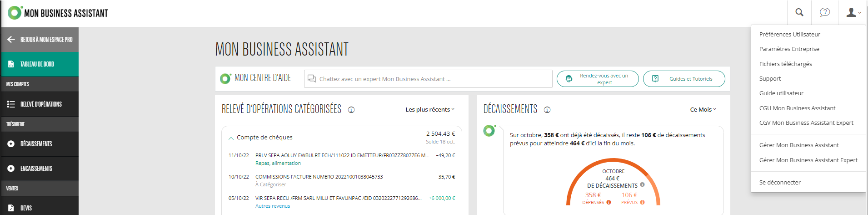Click the info icon next to Dépensés
Screen dimensions: 868x215
pyautogui.click(x=609, y=202)
